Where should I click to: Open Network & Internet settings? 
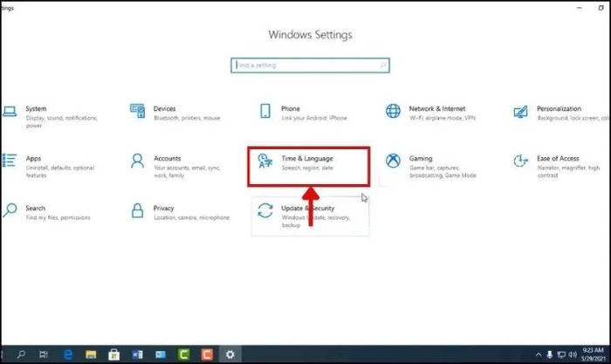click(x=430, y=113)
